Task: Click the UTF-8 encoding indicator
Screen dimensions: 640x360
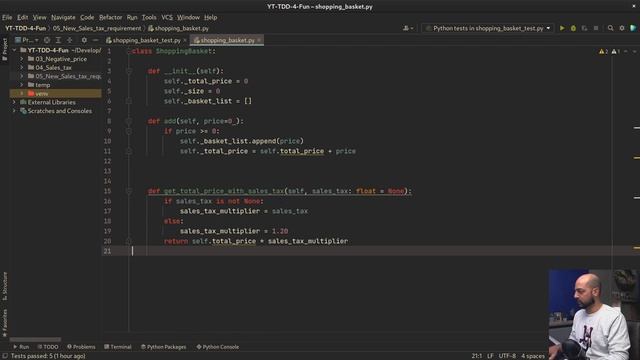Action: pos(507,356)
